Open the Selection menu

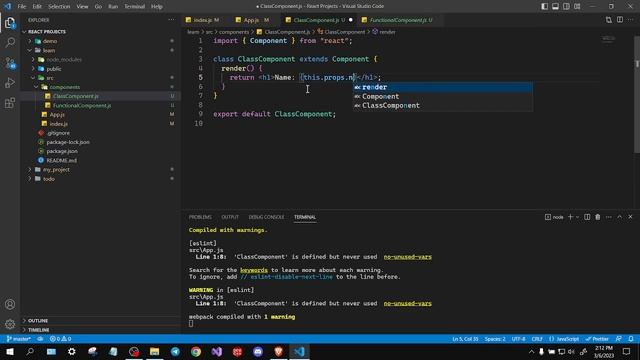pos(59,7)
